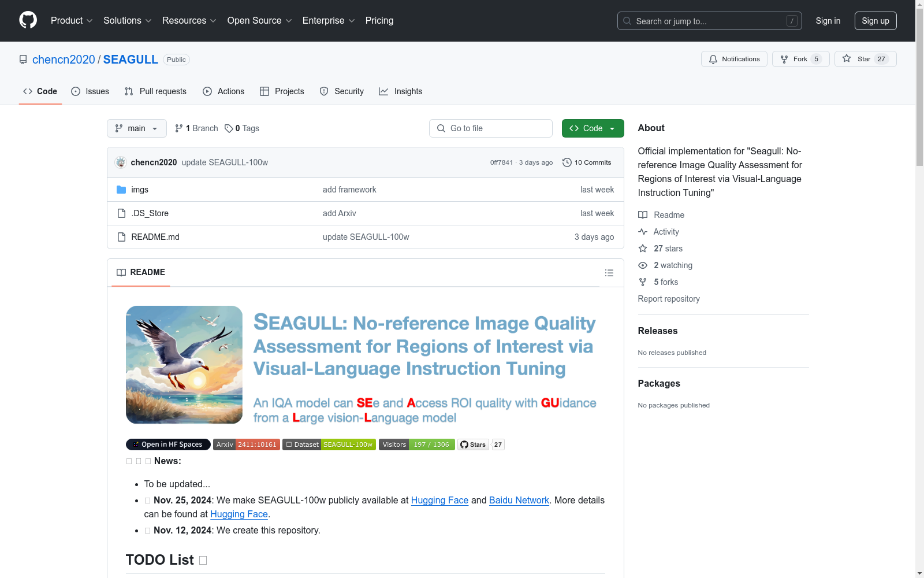Open the Hugging Face details link
Image resolution: width=924 pixels, height=578 pixels.
(x=239, y=514)
